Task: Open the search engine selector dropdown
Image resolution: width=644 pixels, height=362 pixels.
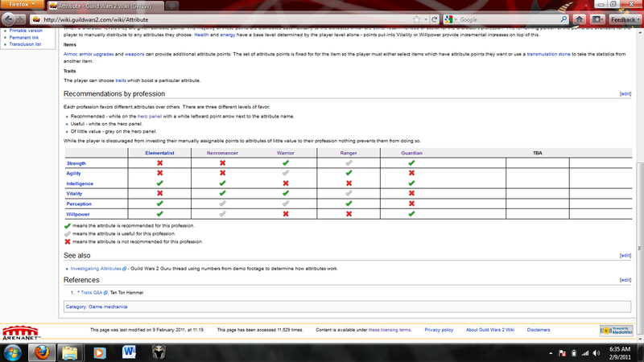Action: point(451,19)
